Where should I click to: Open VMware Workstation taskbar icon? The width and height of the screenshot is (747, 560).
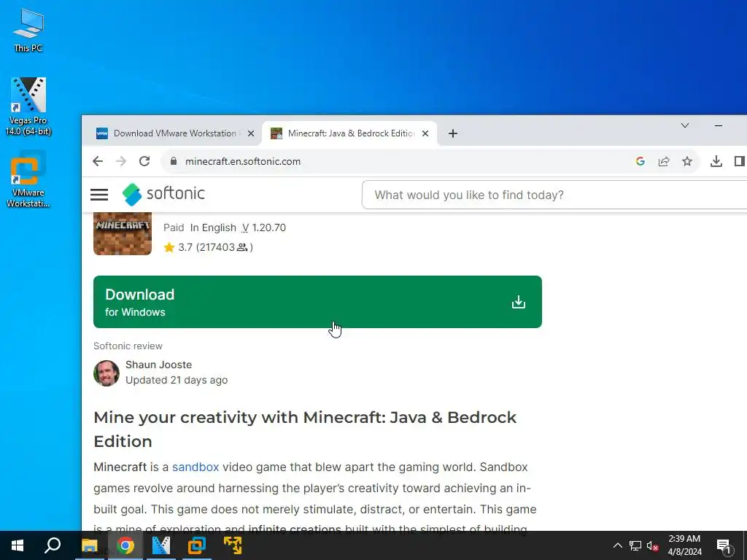[x=197, y=545]
